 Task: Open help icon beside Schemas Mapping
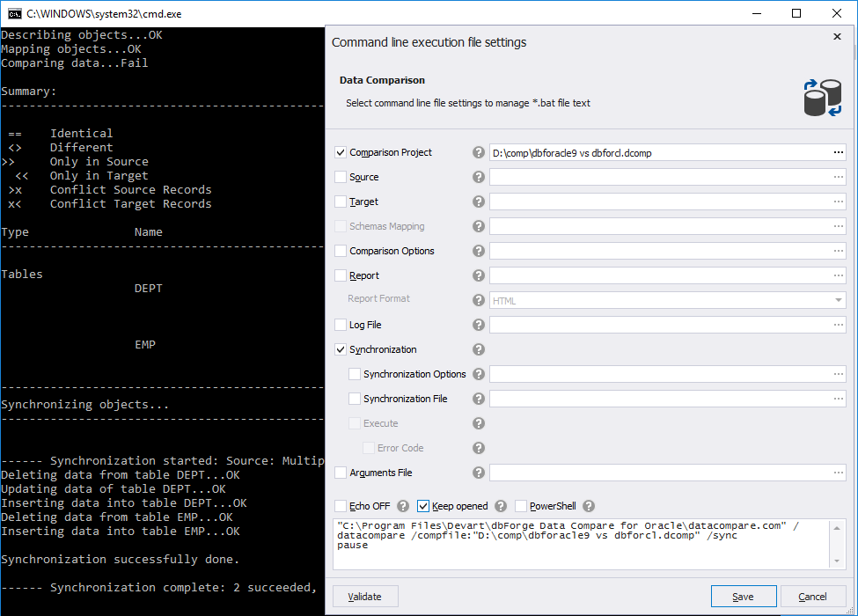point(478,226)
